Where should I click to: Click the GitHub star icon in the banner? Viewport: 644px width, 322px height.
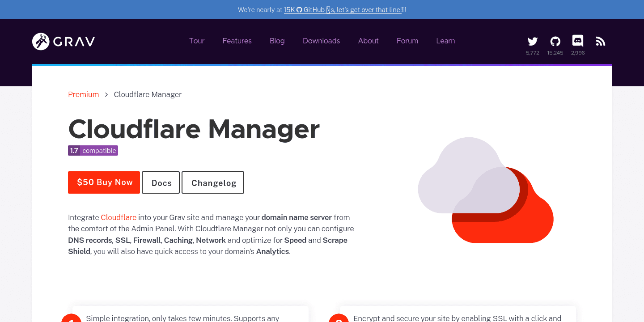298,9
